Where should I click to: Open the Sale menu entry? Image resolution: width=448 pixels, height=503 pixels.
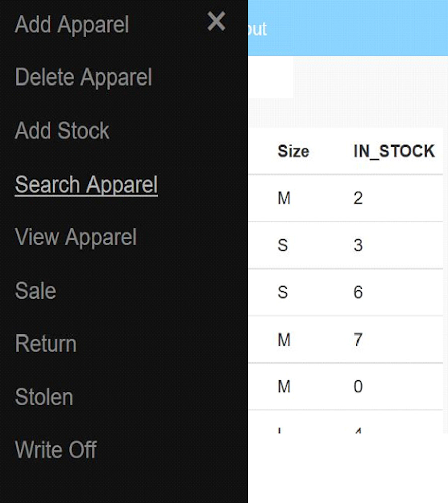pos(36,291)
